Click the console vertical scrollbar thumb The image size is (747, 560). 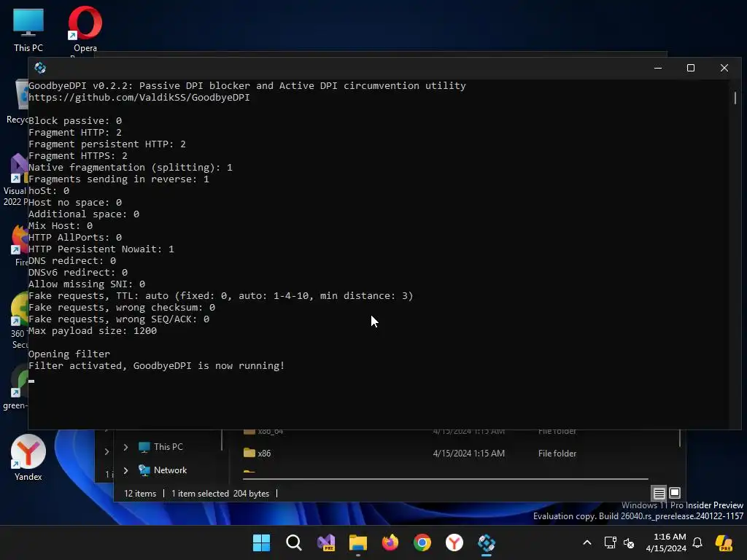(x=735, y=98)
